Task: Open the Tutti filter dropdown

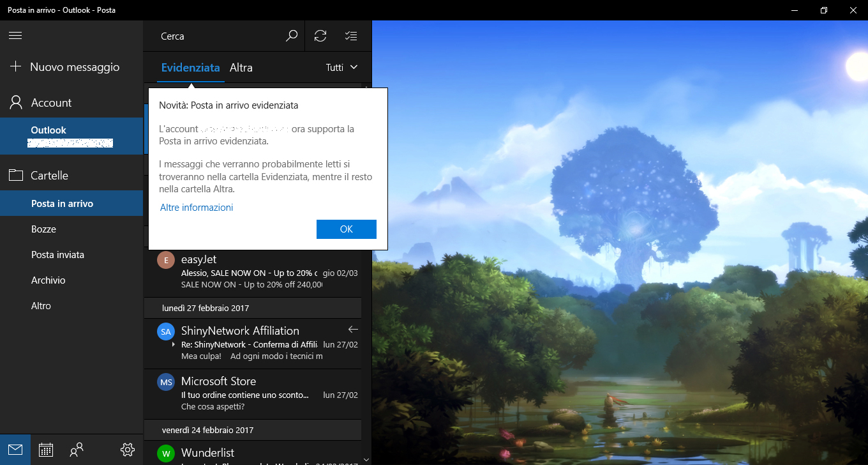Action: pos(341,67)
